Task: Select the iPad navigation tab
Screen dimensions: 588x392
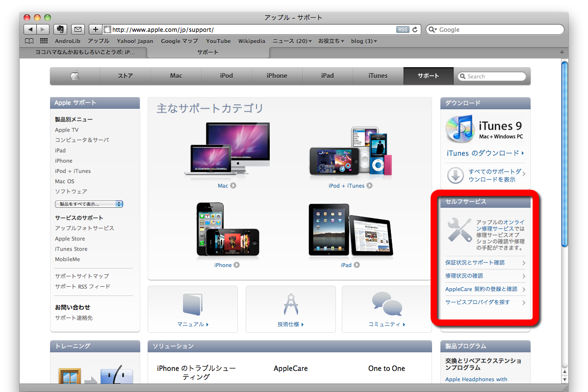Action: pyautogui.click(x=328, y=75)
